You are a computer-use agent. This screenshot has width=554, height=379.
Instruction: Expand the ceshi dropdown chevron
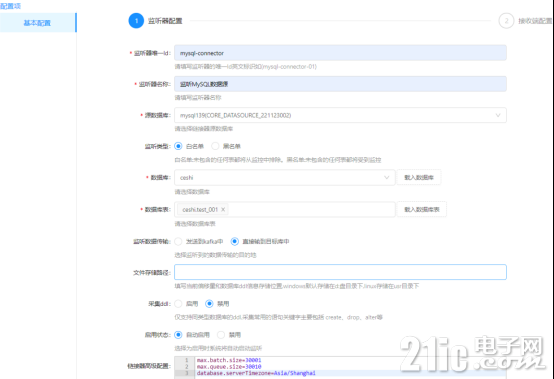pos(387,177)
